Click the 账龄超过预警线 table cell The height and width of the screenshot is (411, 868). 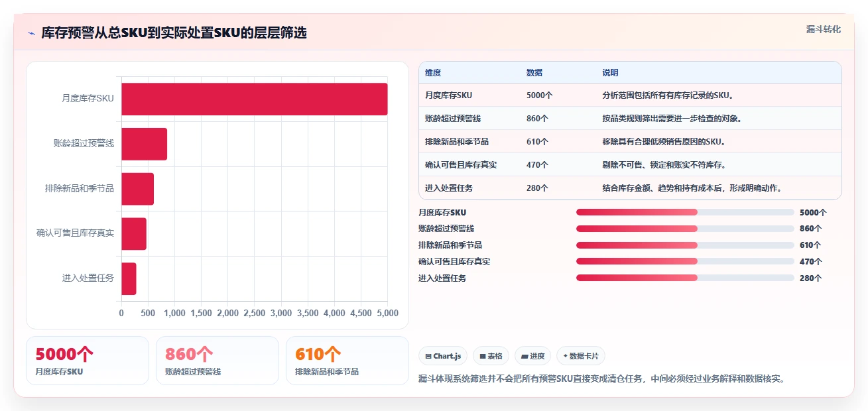(453, 118)
